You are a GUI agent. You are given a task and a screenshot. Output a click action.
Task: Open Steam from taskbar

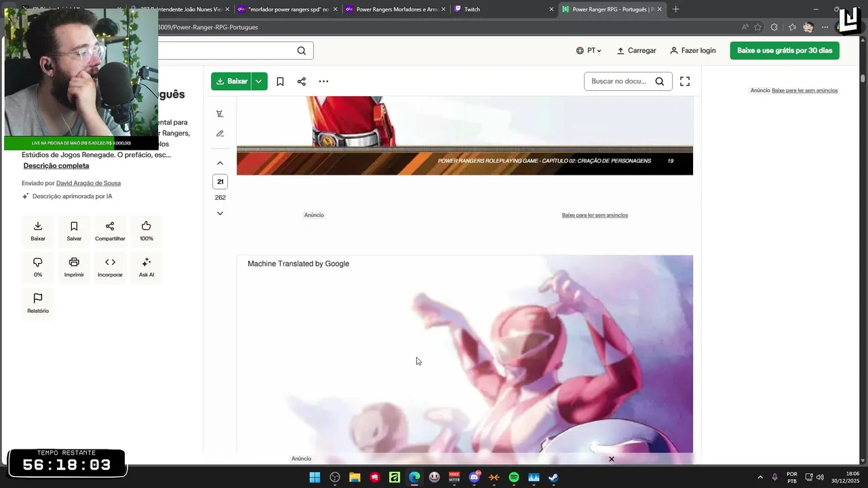pos(553,477)
